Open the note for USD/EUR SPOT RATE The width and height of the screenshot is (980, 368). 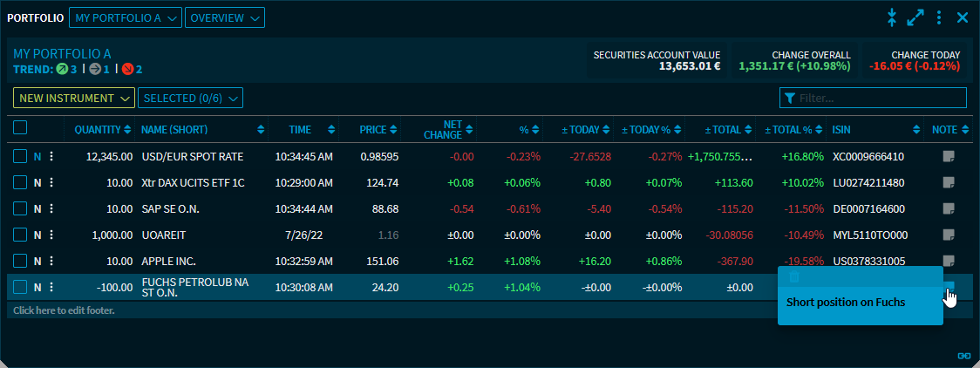949,157
